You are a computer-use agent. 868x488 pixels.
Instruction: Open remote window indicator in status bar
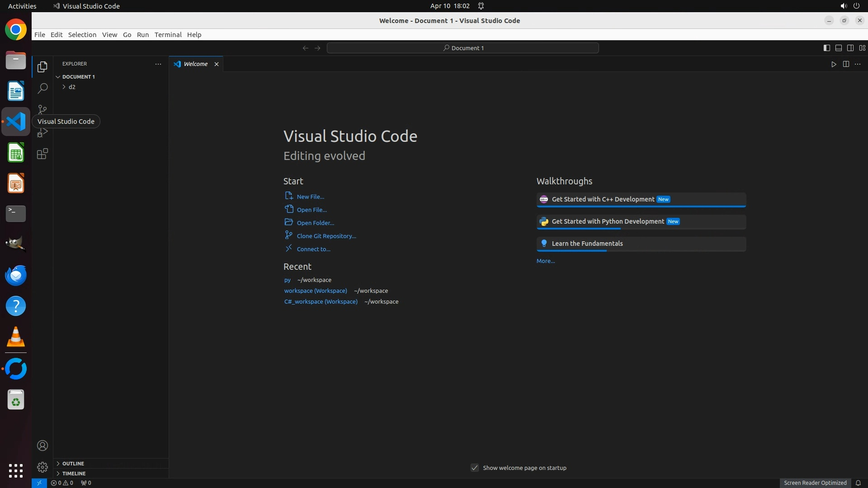coord(39,483)
